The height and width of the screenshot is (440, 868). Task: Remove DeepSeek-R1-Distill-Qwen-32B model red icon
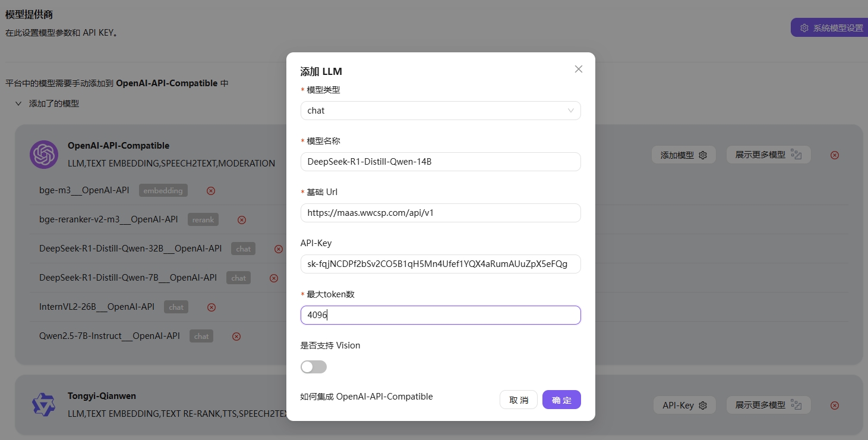[279, 249]
